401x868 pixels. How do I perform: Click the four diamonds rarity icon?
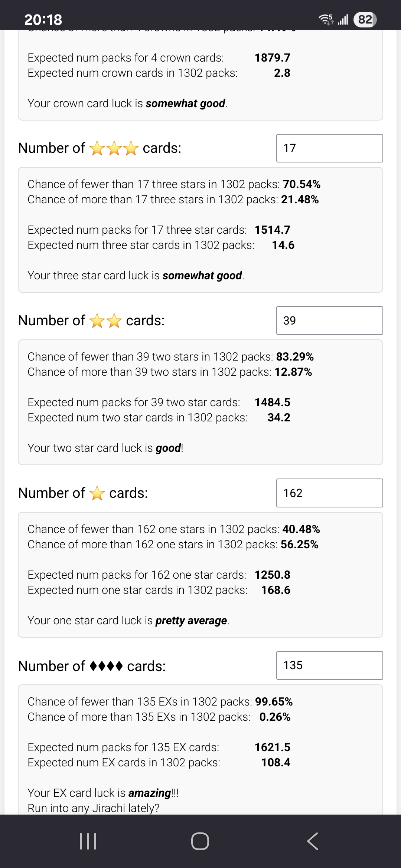click(x=106, y=666)
